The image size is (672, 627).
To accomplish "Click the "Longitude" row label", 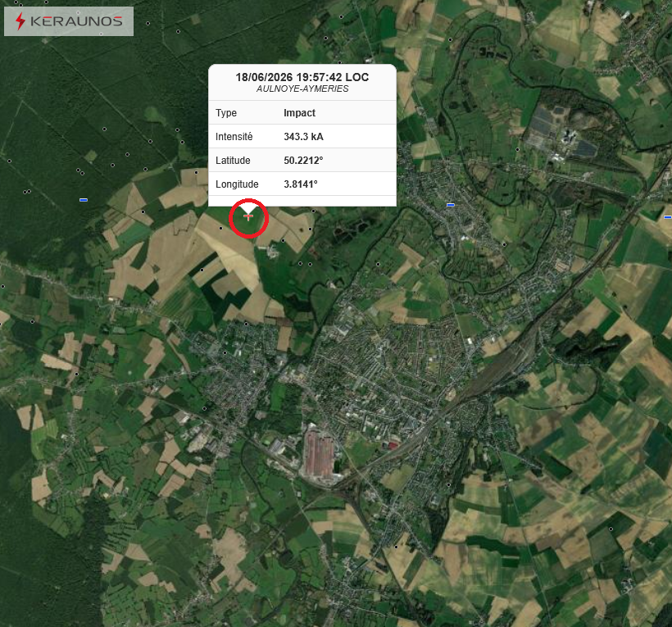I will [237, 184].
